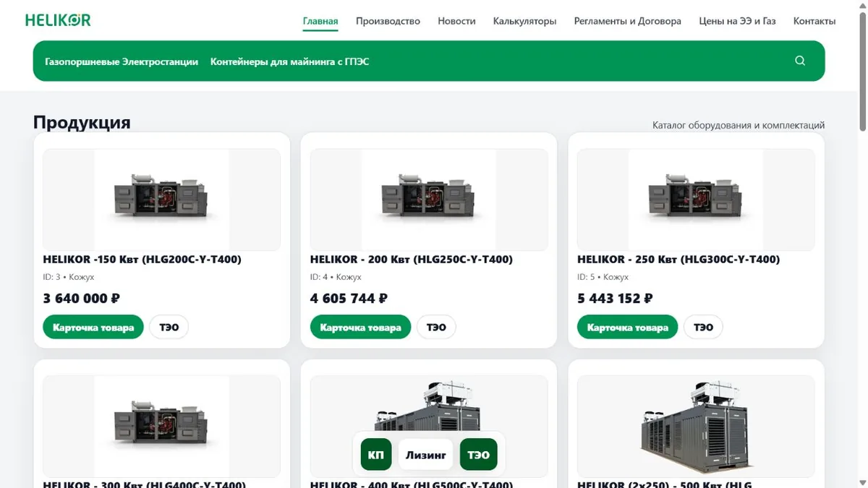Screen dimensions: 868x488
Task: Click price 4 605 744 ₽
Action: click(x=349, y=298)
